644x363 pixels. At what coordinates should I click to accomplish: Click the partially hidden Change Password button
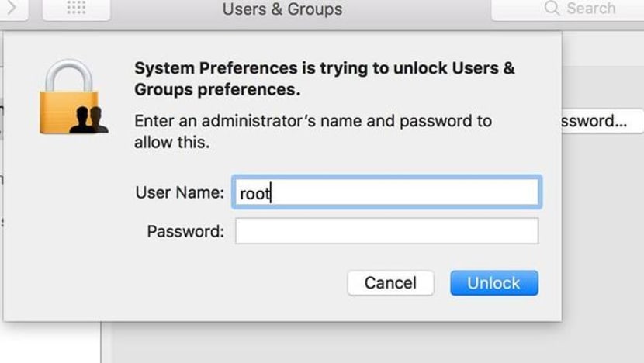[x=602, y=121]
